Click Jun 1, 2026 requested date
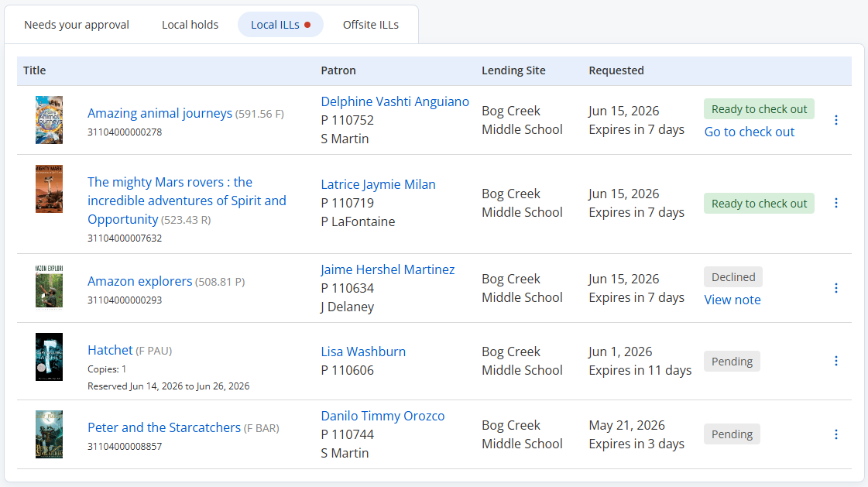 pyautogui.click(x=620, y=352)
